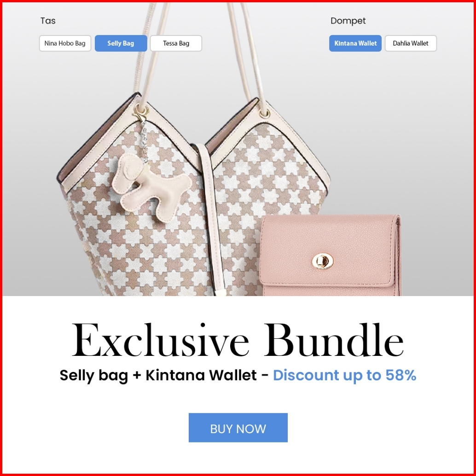Image resolution: width=476 pixels, height=476 pixels.
Task: Pick the Dahlia Wallet option
Action: point(411,43)
